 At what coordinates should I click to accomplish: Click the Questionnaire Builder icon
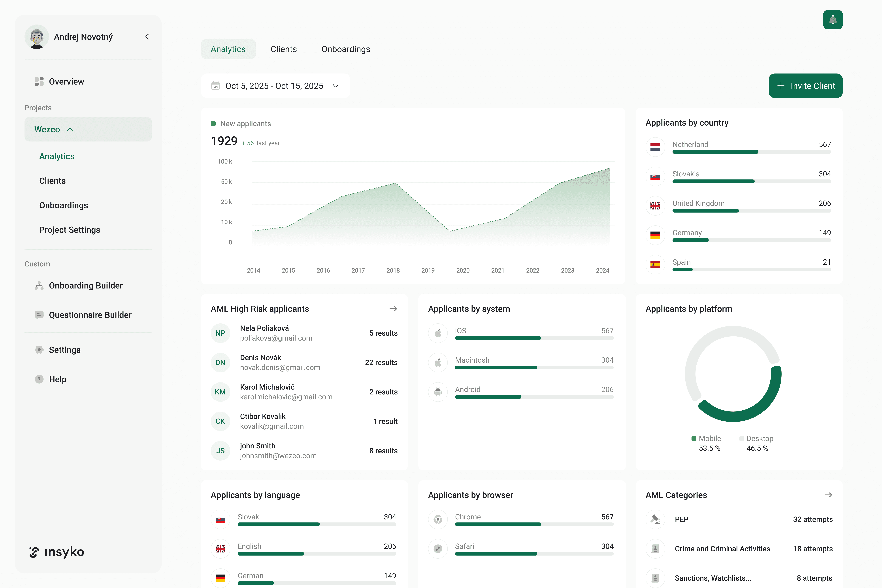coord(39,315)
